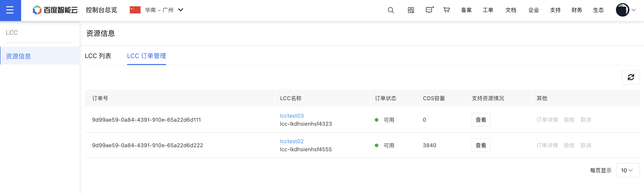The image size is (644, 194).
Task: Open the 支持 menu
Action: (x=555, y=10)
